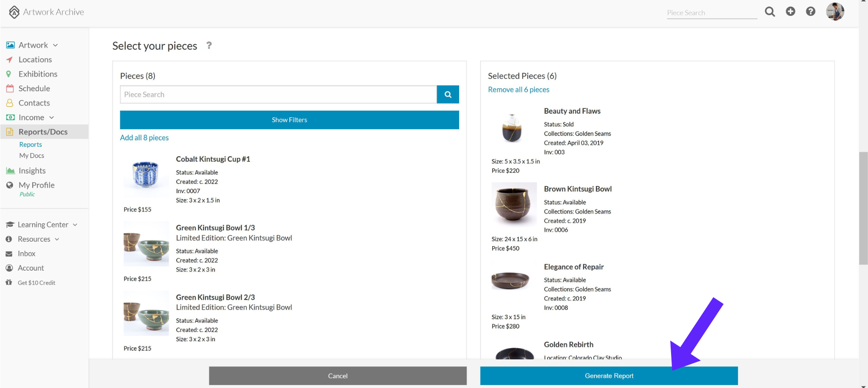Click the plus add-piece icon in header

pyautogui.click(x=790, y=11)
